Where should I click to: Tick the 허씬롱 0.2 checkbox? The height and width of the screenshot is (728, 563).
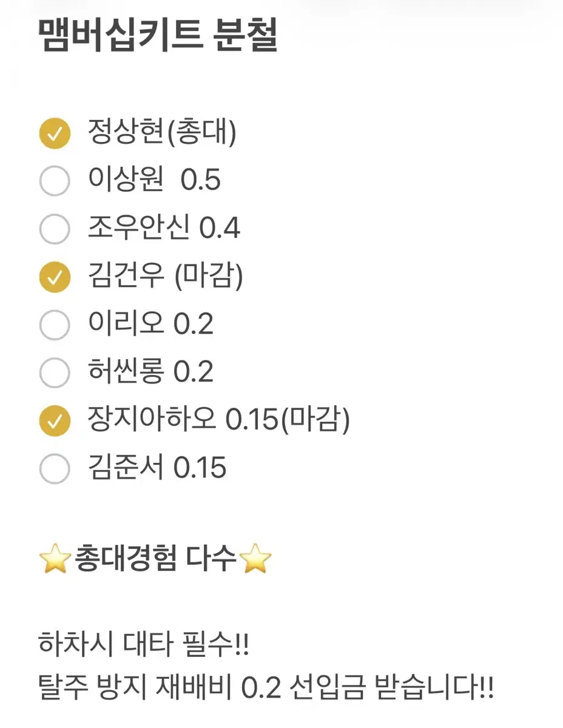pyautogui.click(x=55, y=372)
